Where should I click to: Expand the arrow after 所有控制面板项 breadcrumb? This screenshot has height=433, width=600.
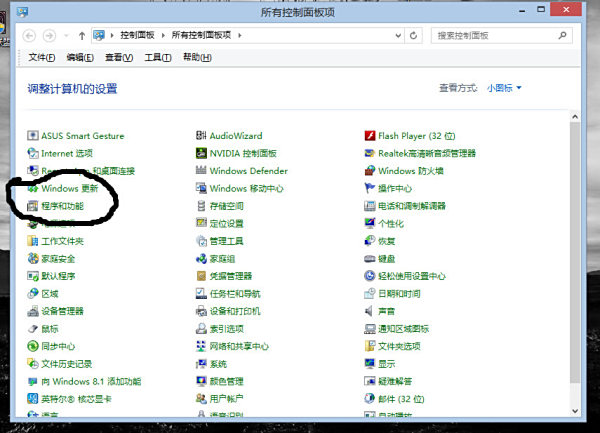[240, 36]
